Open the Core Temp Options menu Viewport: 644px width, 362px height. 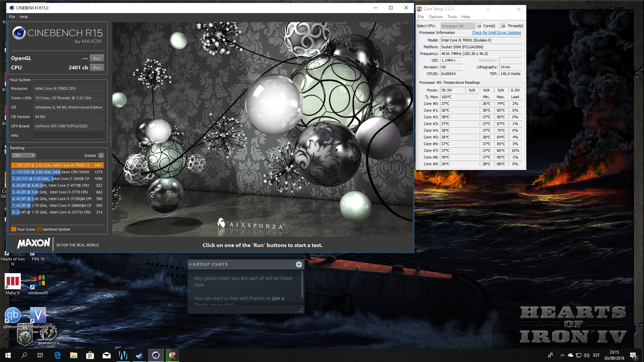(436, 17)
